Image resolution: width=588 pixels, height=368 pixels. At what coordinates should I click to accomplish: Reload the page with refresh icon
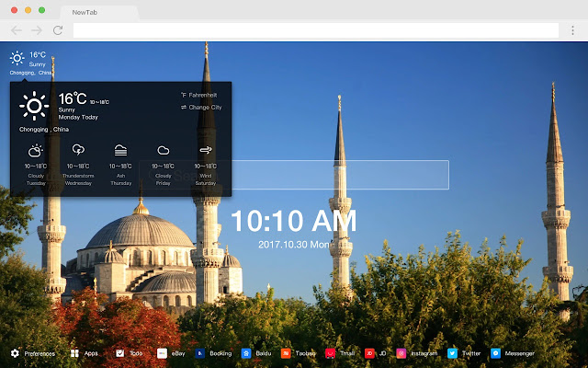click(x=58, y=30)
